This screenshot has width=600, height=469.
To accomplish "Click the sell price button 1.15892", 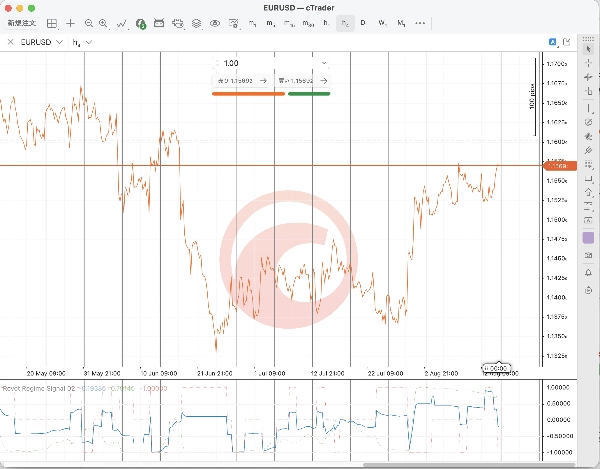I will click(241, 81).
